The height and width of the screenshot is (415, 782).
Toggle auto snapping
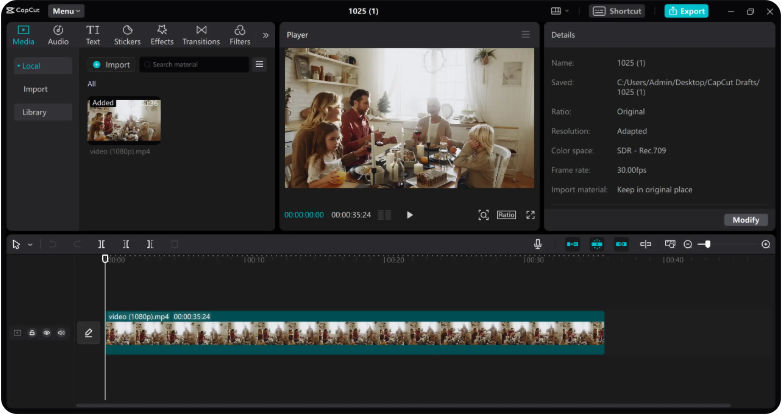click(597, 244)
